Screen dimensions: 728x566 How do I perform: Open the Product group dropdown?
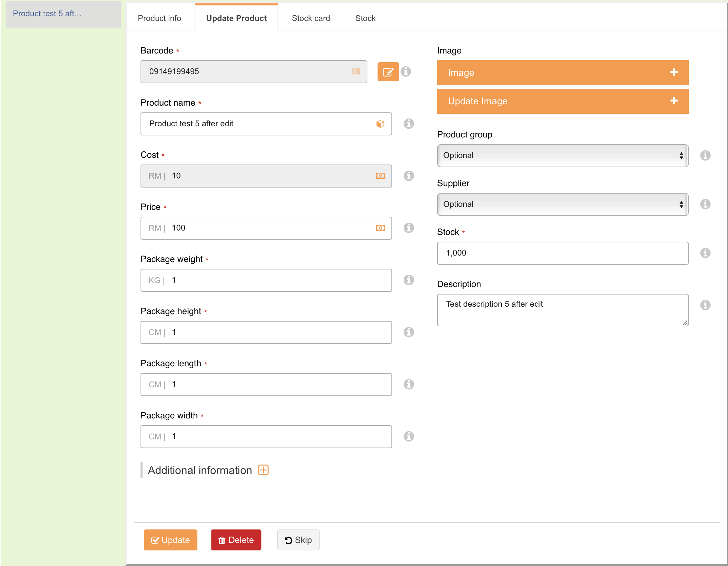pos(562,156)
